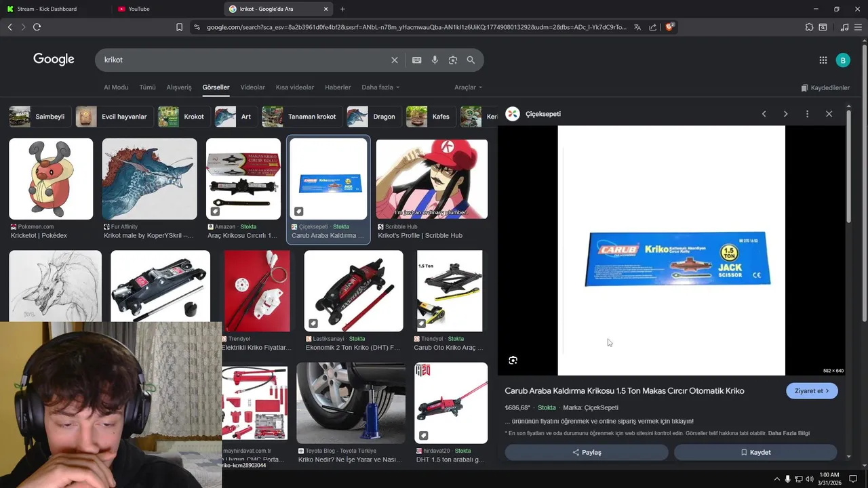
Task: Expand Daha fazla dropdown
Action: (380, 87)
